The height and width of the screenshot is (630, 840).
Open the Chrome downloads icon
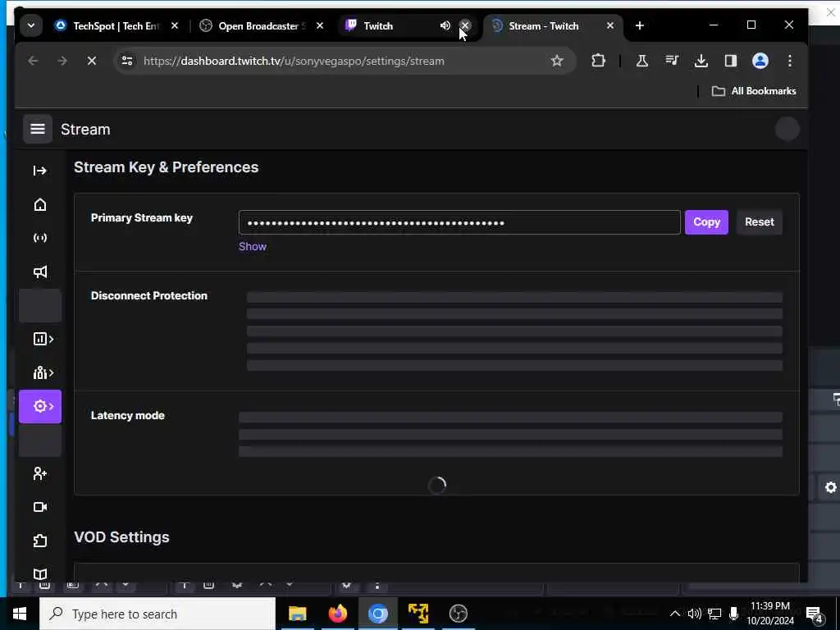701,61
